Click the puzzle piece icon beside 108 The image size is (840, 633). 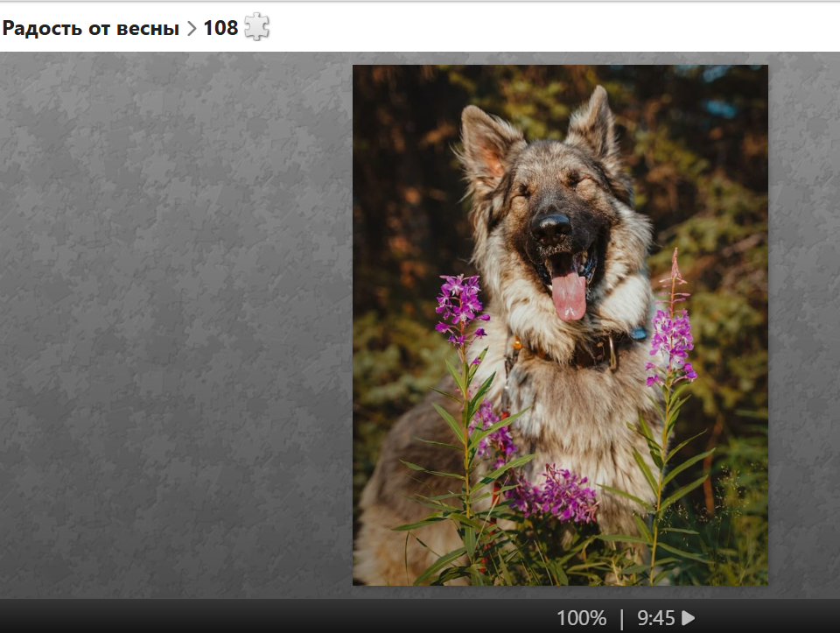pyautogui.click(x=256, y=27)
